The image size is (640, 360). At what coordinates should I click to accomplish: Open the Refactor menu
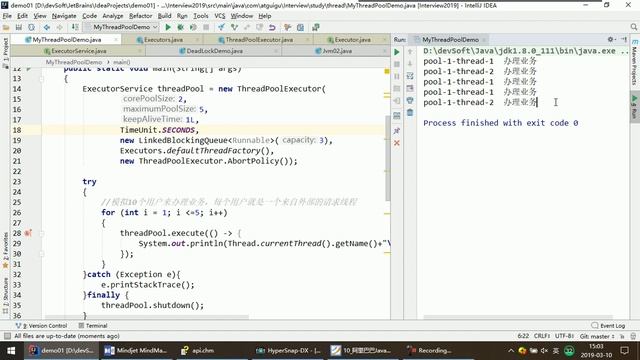point(140,16)
